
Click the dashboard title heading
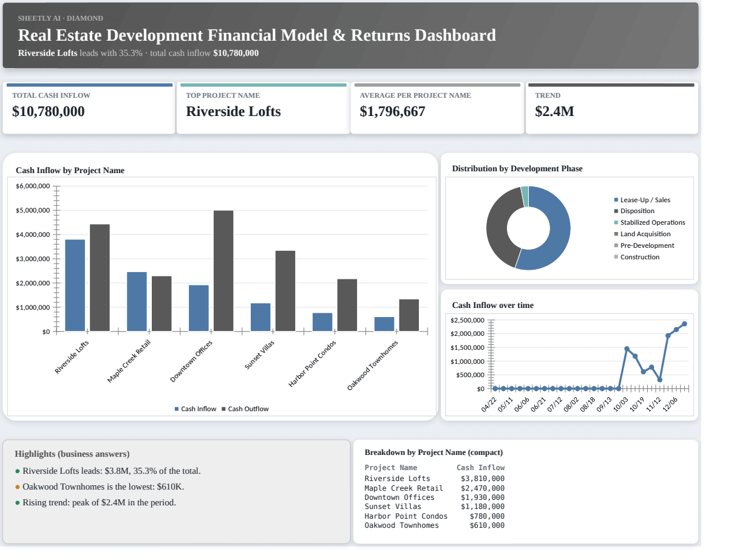tap(257, 35)
